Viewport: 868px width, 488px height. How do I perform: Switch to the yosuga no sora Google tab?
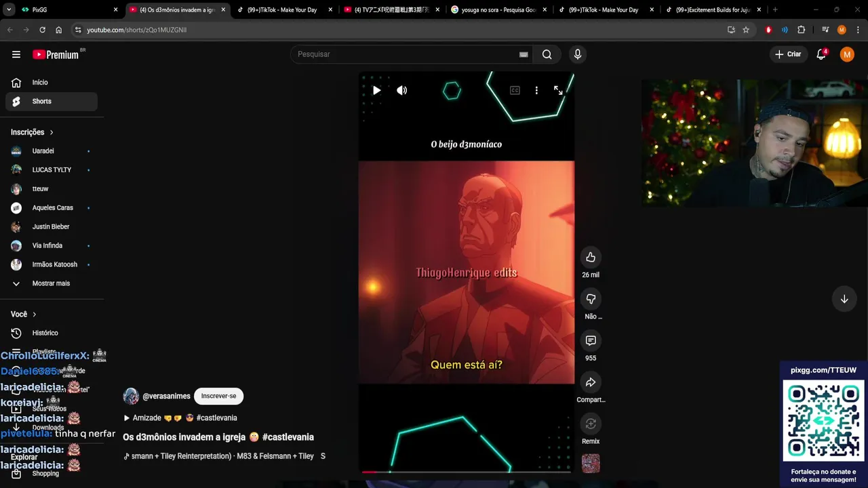point(499,9)
